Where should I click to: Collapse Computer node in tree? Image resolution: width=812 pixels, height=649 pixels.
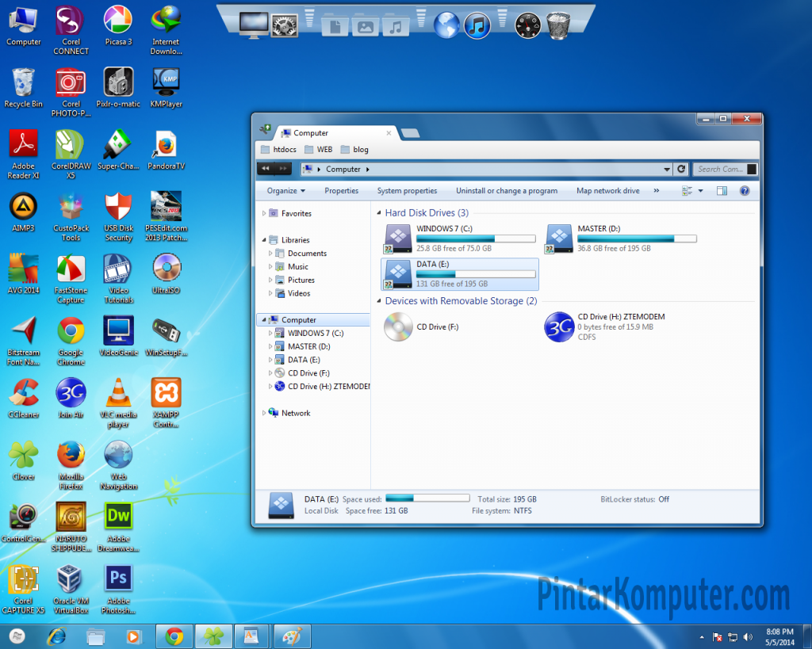click(x=264, y=320)
